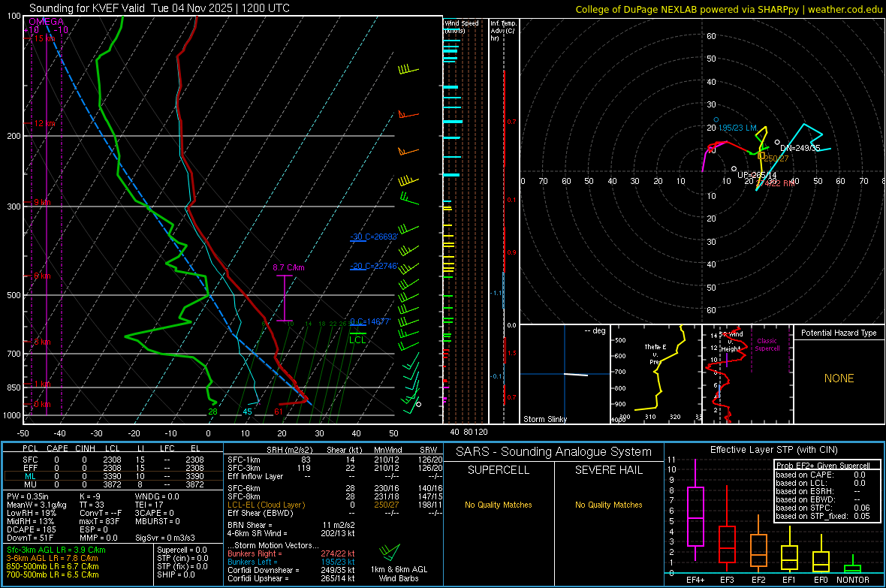This screenshot has width=886, height=588.
Task: Click '700-500mb LR = 6.5 C/km'
Action: tap(53, 574)
